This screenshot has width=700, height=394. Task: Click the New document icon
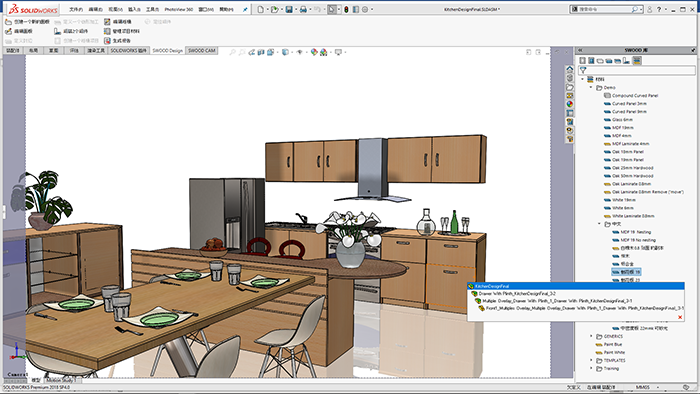[260, 9]
